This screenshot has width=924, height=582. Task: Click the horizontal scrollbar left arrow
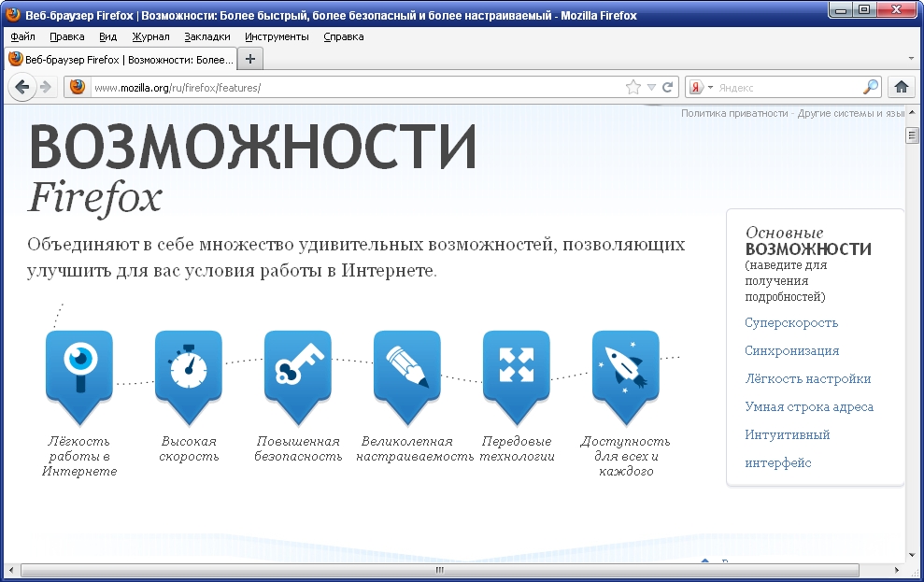click(x=11, y=570)
